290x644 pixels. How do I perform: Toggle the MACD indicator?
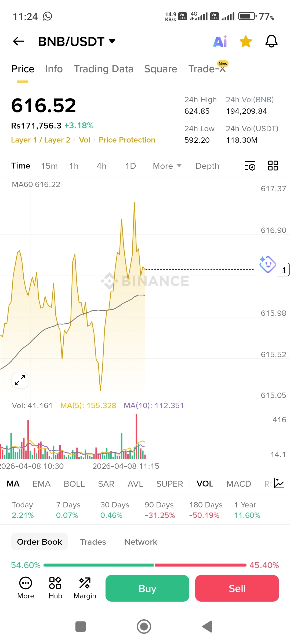point(239,484)
